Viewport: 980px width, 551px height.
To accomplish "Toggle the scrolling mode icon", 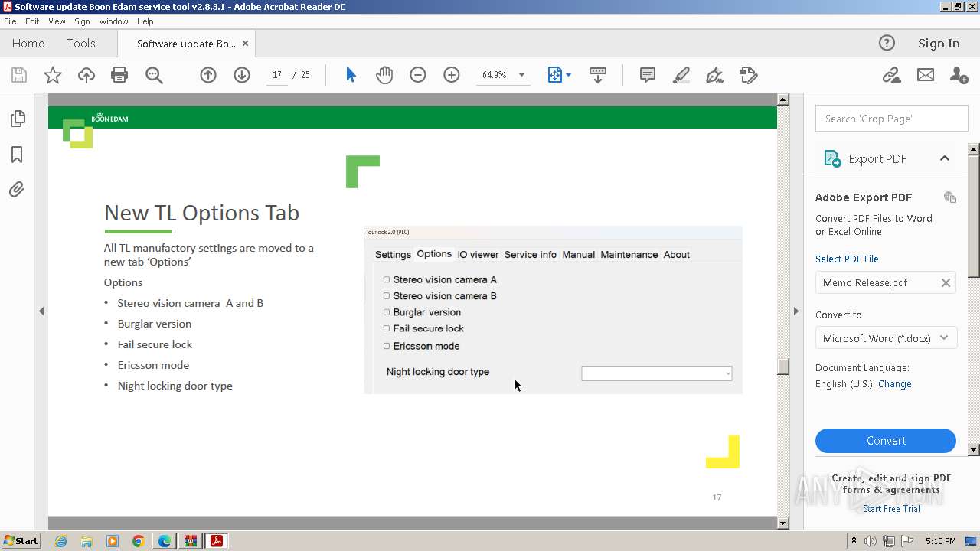I will (598, 75).
